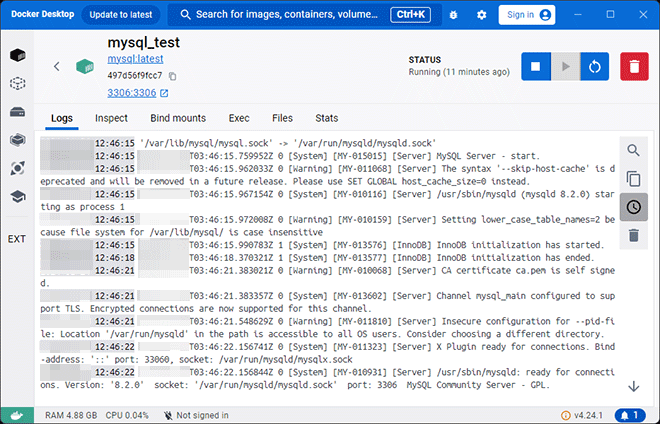The height and width of the screenshot is (424, 660).
Task: Open the Learning Center in sidebar
Action: (x=17, y=197)
